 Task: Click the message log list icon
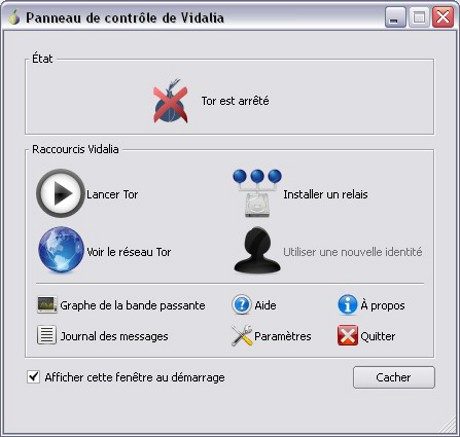(47, 335)
